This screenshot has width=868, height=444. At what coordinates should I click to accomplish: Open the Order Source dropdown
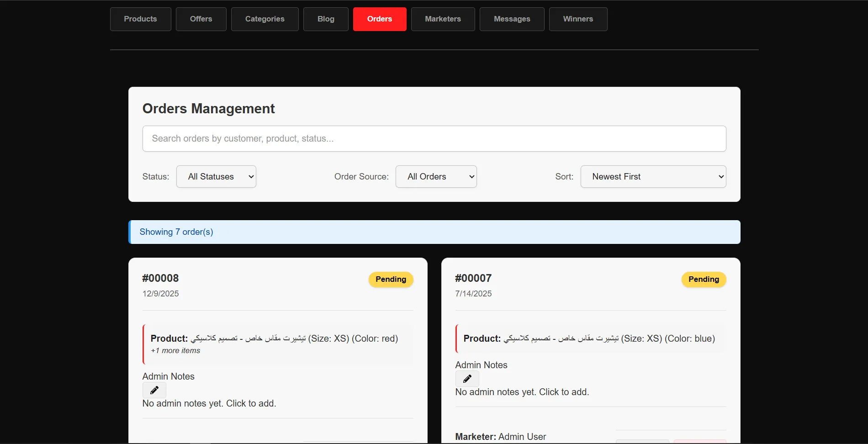[436, 177]
